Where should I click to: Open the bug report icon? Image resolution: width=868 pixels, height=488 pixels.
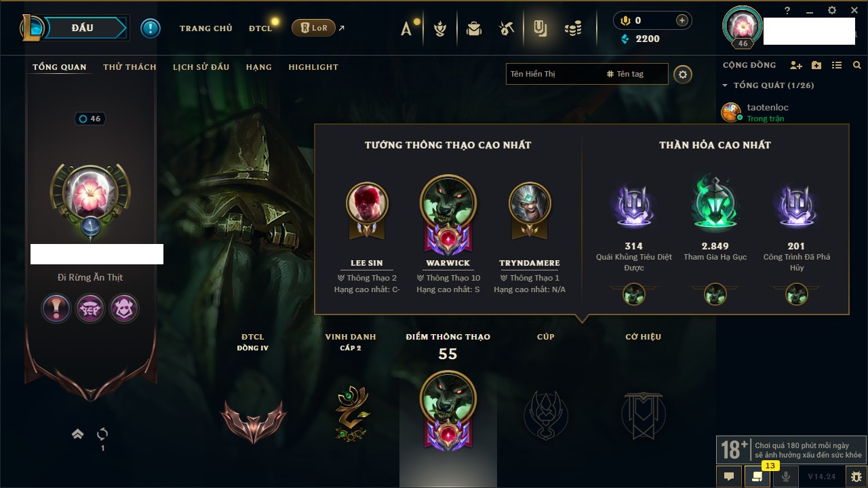click(856, 476)
